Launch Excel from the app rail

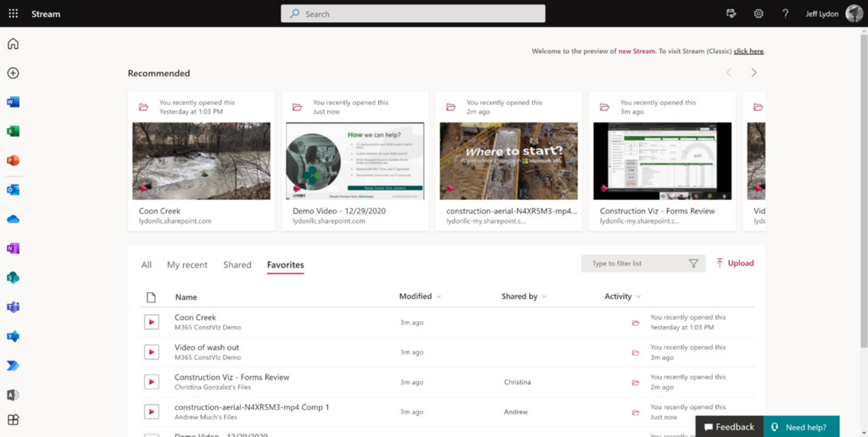point(13,131)
